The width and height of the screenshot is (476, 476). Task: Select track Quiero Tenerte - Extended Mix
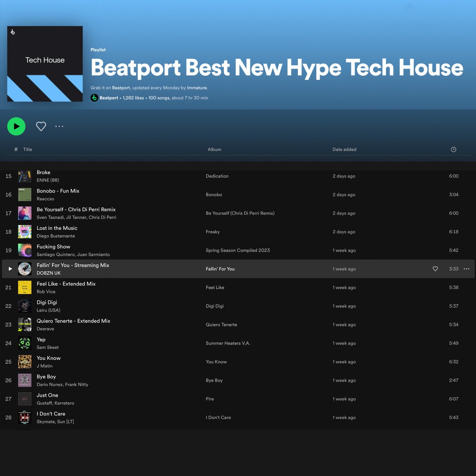tap(73, 321)
